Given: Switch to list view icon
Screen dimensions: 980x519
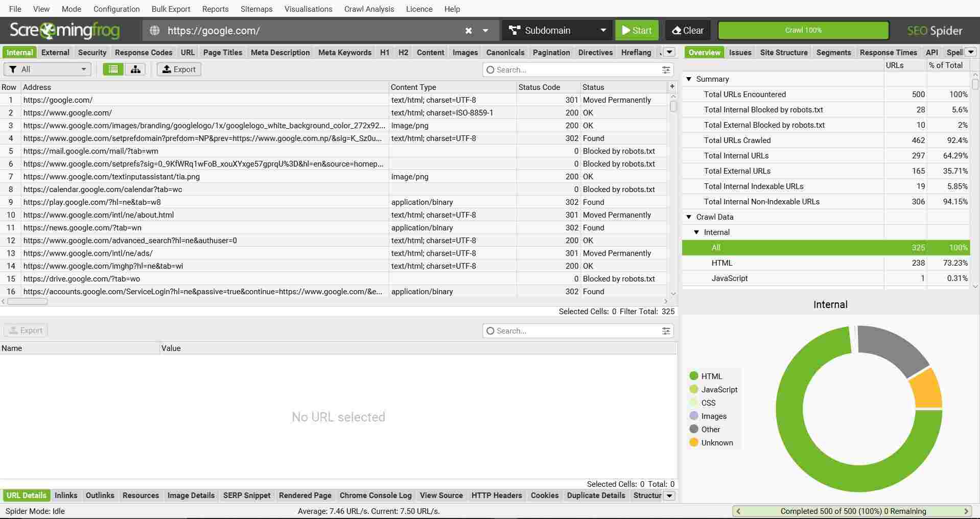Looking at the screenshot, I should click(113, 69).
